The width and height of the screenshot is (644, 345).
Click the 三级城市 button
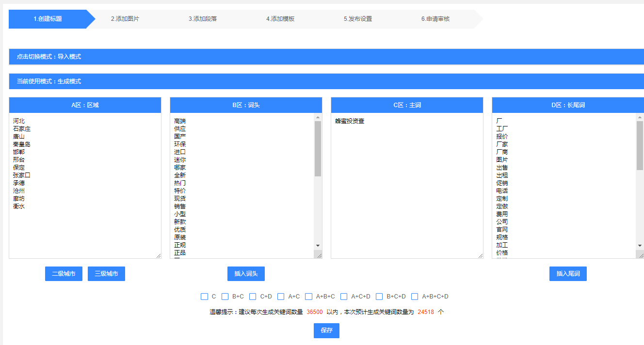pos(106,274)
